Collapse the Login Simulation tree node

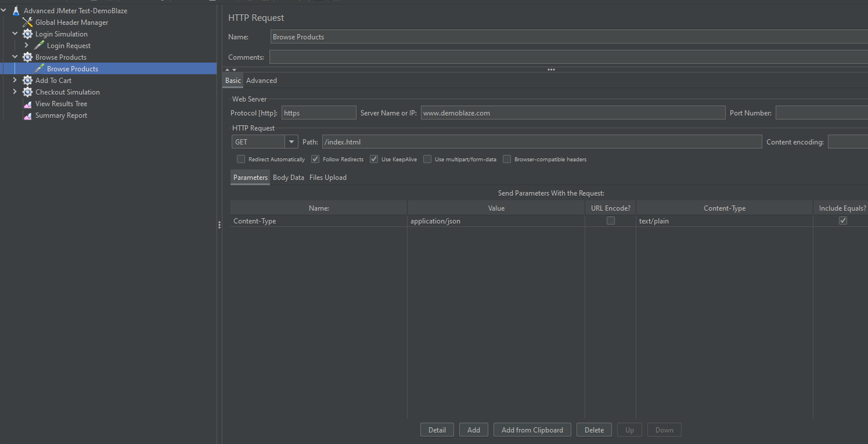15,33
